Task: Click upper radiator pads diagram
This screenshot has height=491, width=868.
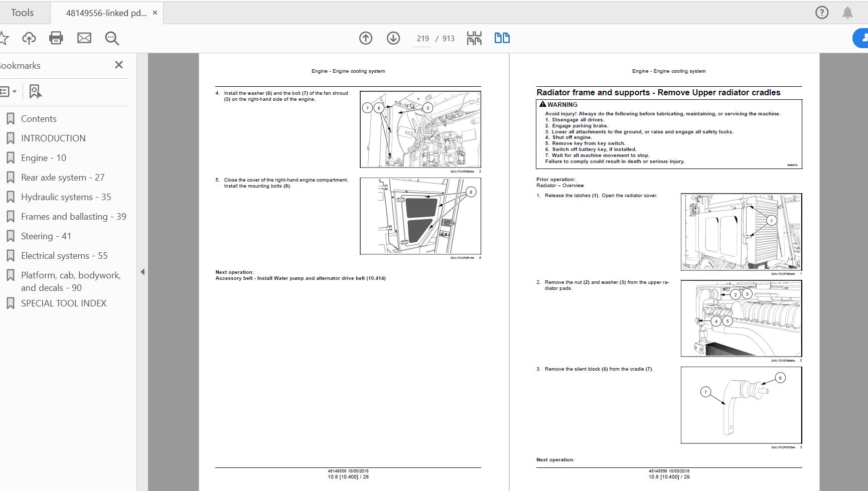Action: click(x=741, y=318)
